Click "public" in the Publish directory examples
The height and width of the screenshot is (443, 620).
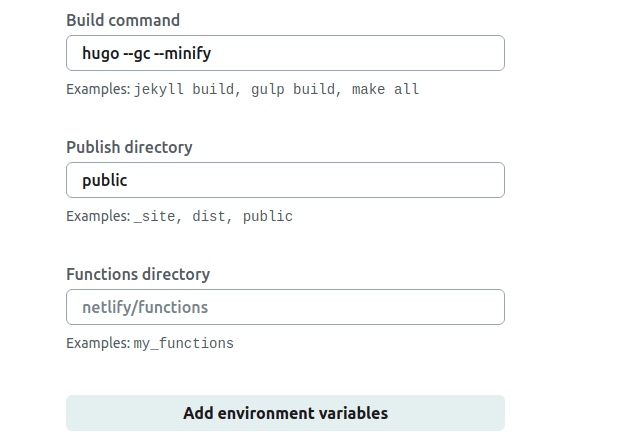(x=267, y=217)
